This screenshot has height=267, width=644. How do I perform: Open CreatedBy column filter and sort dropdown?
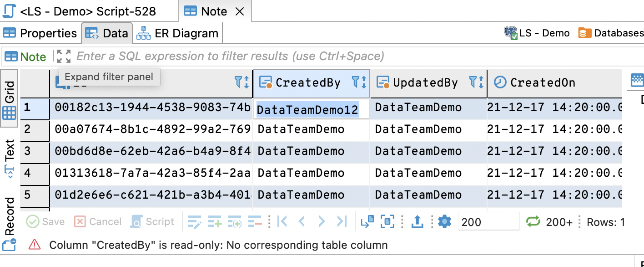click(359, 82)
